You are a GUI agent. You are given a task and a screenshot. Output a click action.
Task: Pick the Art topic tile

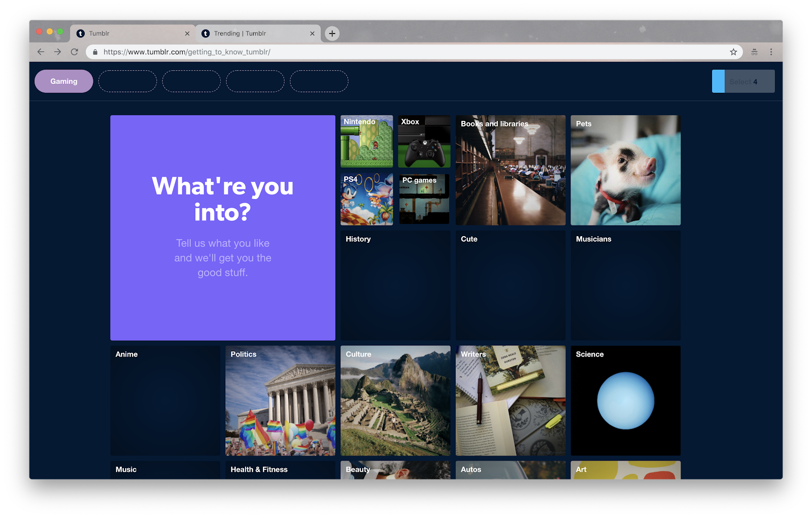626,470
